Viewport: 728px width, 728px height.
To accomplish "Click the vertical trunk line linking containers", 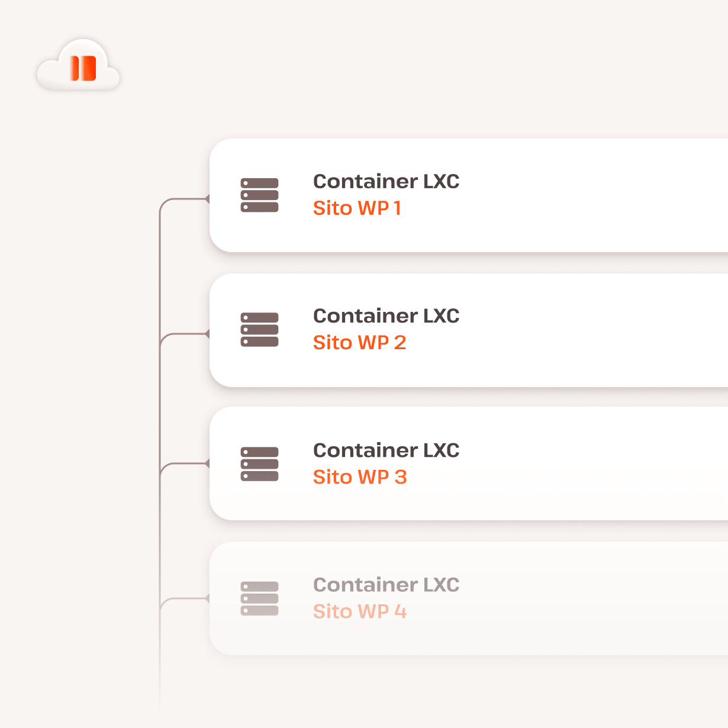I will pos(160,402).
